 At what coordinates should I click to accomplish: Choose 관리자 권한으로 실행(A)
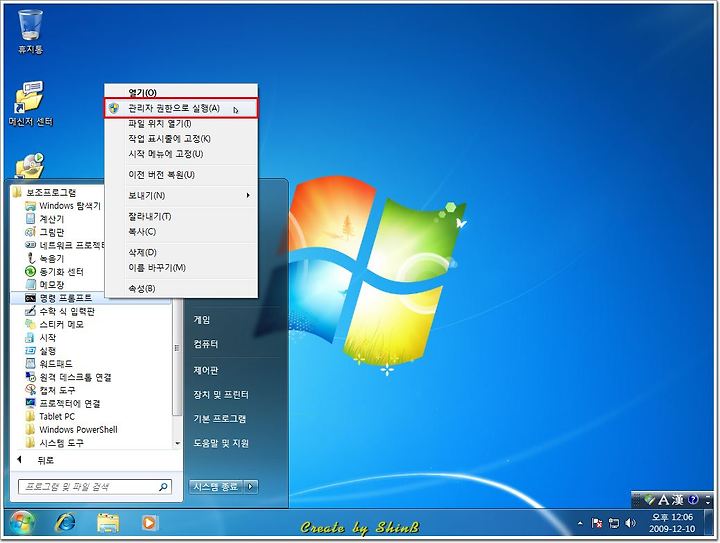click(x=181, y=108)
